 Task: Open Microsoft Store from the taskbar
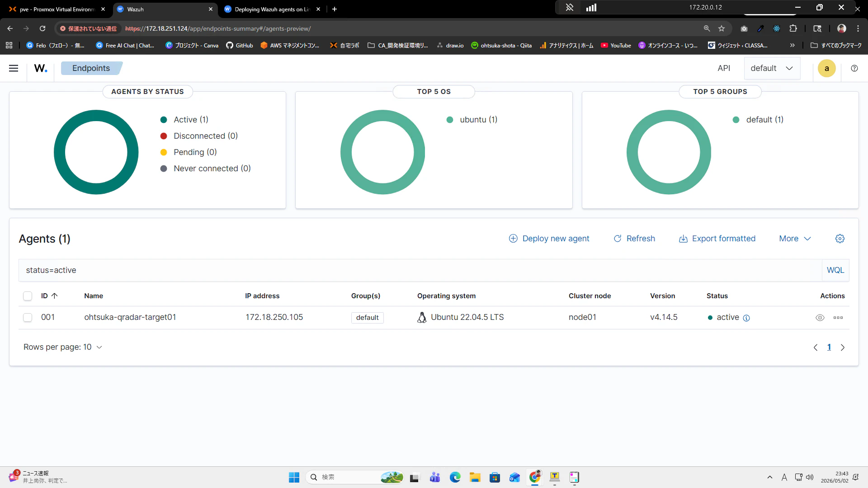495,477
